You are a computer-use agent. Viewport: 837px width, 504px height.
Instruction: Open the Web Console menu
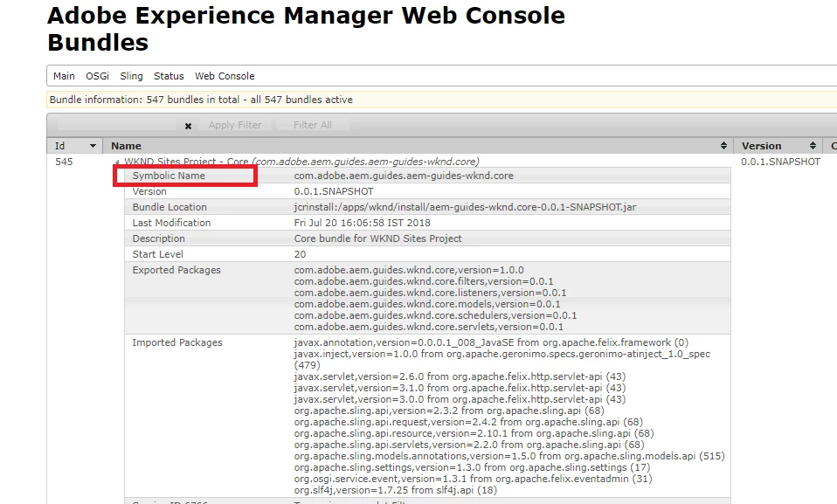[x=225, y=76]
